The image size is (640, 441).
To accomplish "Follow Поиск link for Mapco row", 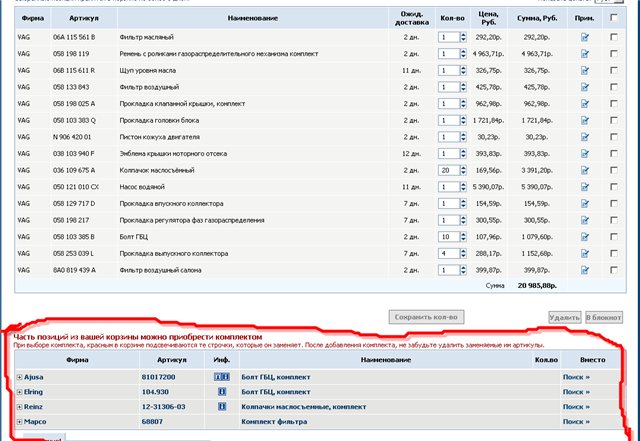I will coord(576,422).
